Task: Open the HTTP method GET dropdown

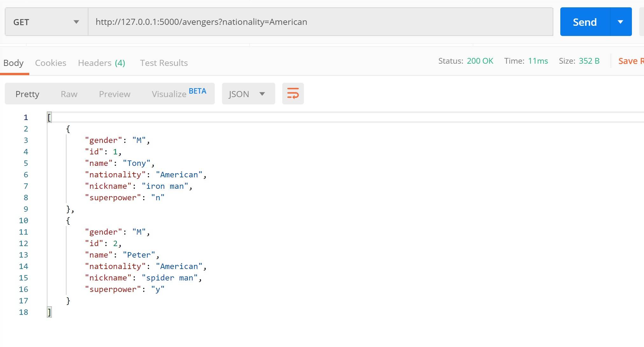Action: click(x=46, y=22)
